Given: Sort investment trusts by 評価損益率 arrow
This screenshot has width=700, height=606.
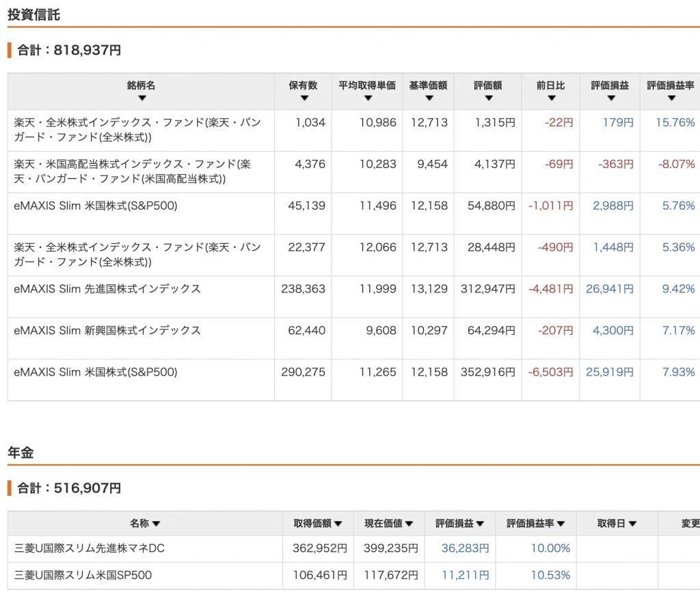Looking at the screenshot, I should pos(671,98).
